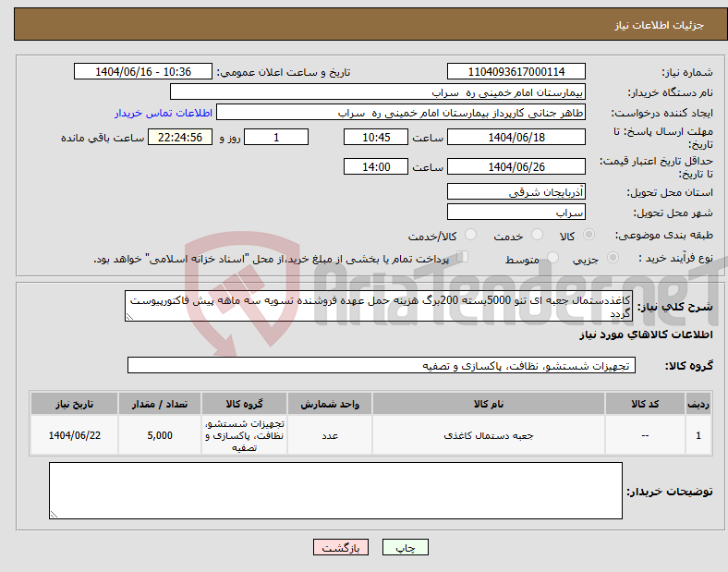This screenshot has width=728, height=572.
Task: Click the شرح کلی نیاز label
Action: click(674, 307)
